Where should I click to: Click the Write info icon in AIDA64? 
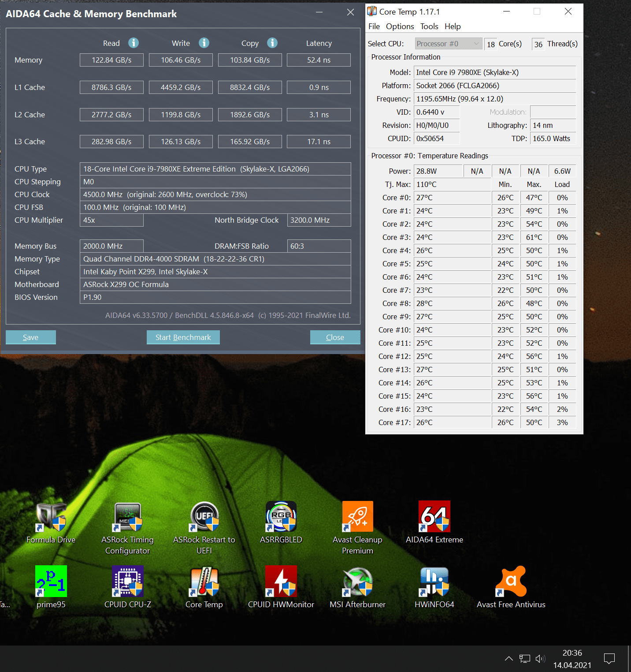point(204,43)
